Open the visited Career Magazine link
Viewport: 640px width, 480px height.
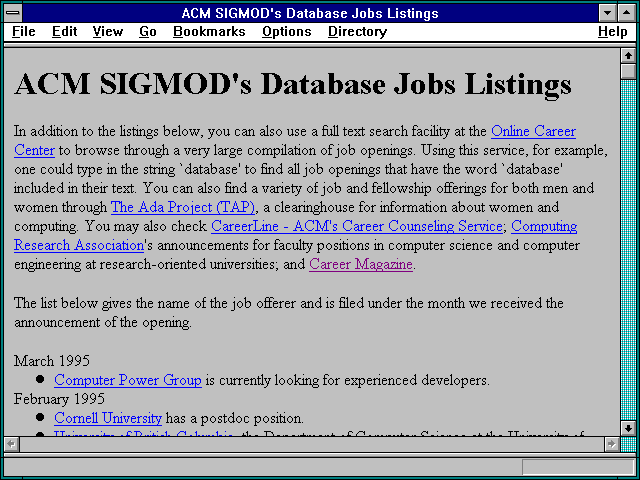pos(361,264)
